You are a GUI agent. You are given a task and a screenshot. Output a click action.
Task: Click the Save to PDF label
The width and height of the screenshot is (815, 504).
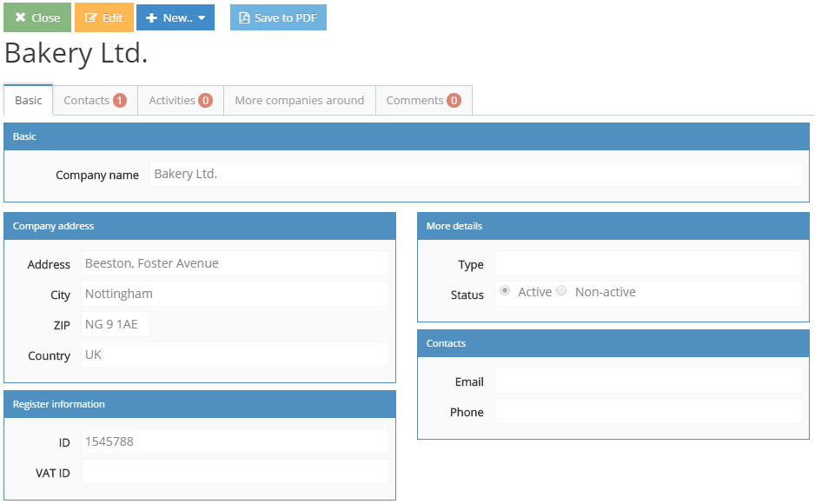click(285, 17)
